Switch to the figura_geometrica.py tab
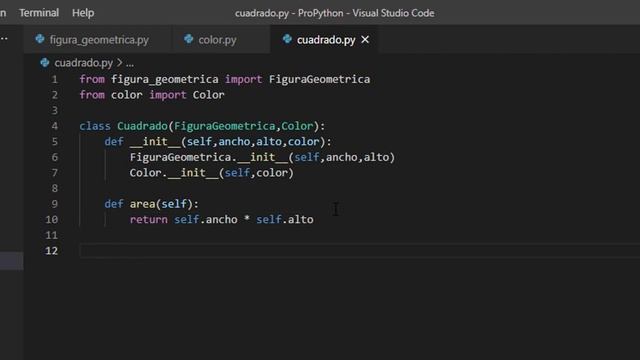The image size is (640, 360). pyautogui.click(x=98, y=40)
